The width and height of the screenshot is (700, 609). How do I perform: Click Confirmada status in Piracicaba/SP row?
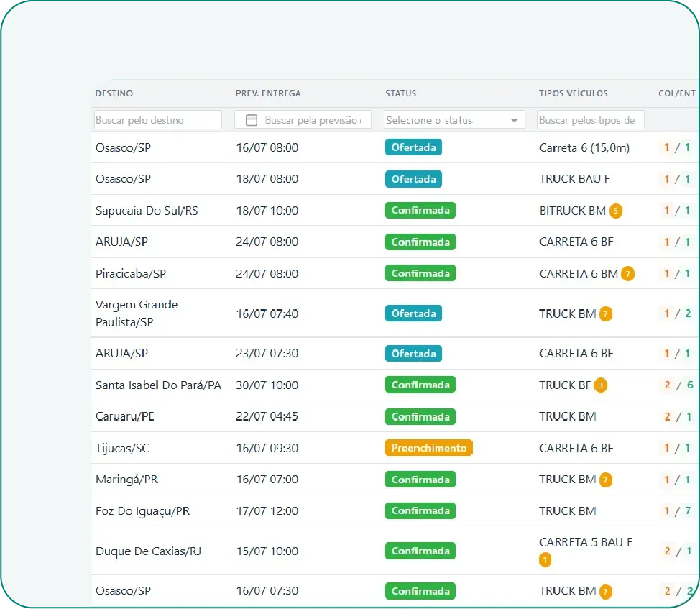[420, 273]
